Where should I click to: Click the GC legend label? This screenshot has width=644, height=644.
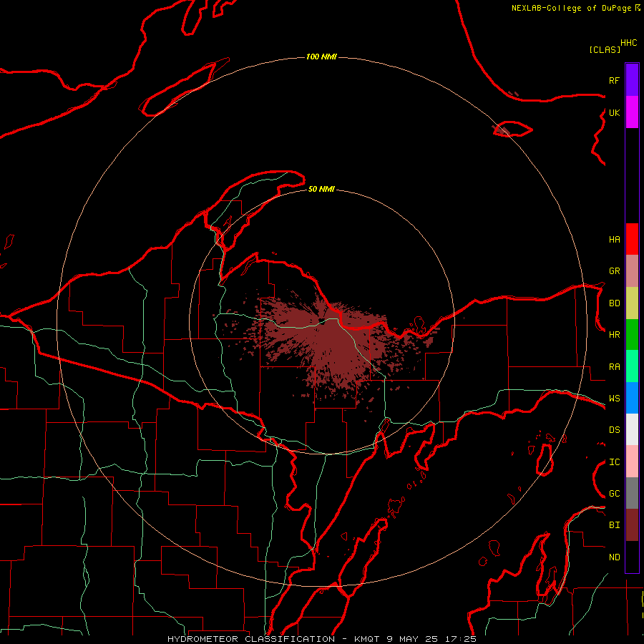615,494
